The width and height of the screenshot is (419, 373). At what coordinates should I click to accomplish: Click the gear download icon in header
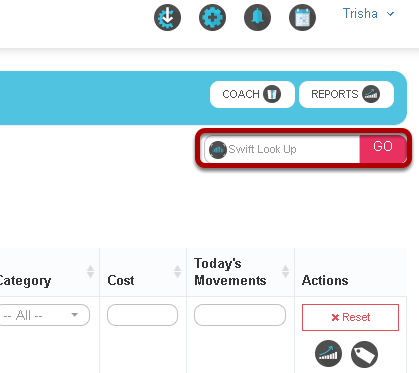pyautogui.click(x=167, y=17)
